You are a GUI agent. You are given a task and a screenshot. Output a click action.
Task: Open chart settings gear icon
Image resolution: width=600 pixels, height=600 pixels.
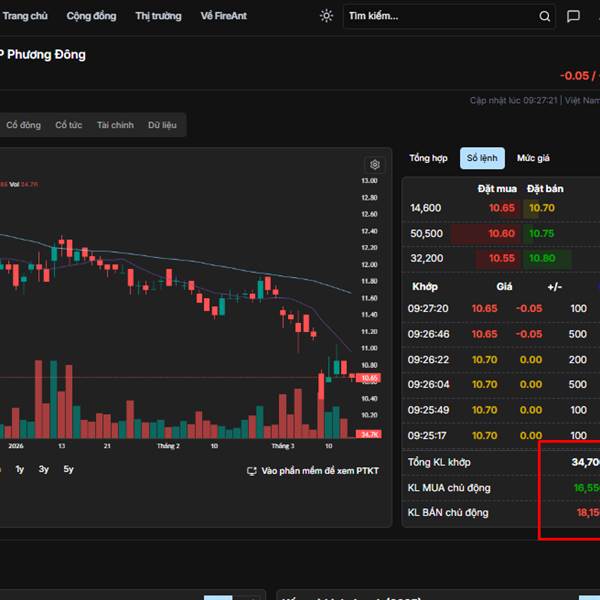point(375,165)
